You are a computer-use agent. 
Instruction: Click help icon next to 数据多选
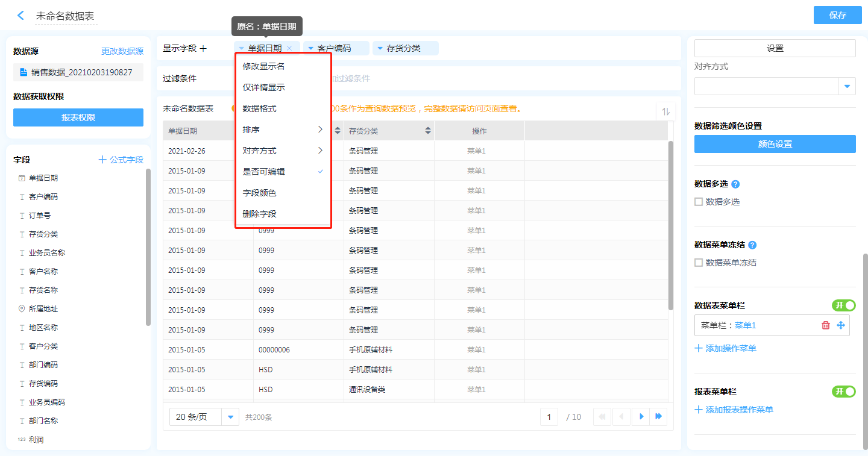(735, 184)
